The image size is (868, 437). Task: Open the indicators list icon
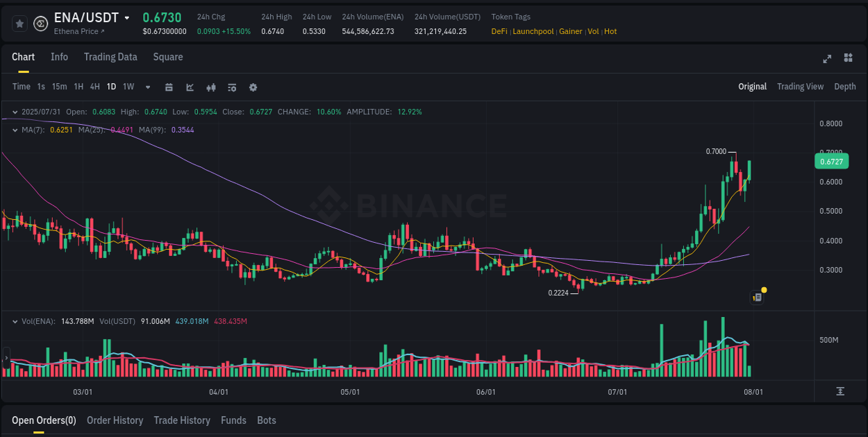tap(232, 87)
